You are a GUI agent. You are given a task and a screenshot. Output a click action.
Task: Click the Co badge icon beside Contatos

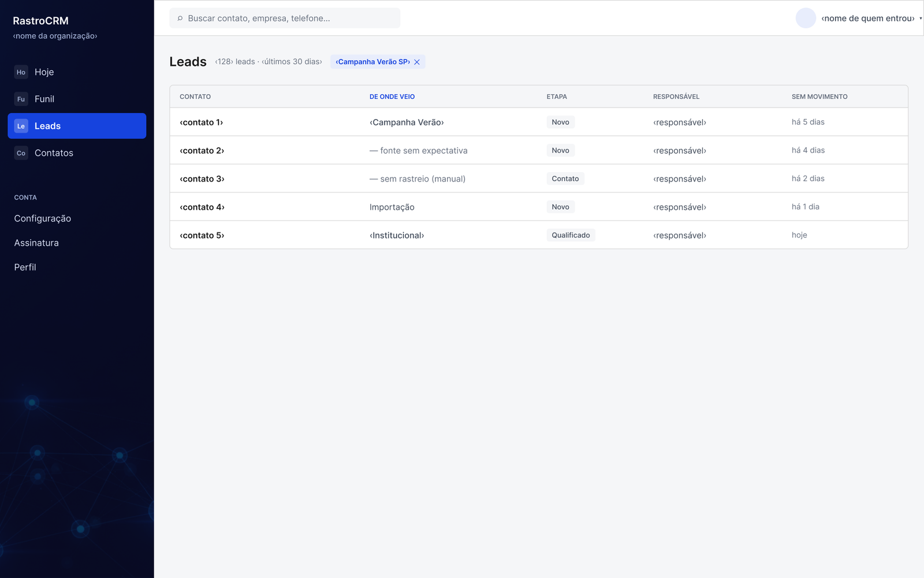21,153
